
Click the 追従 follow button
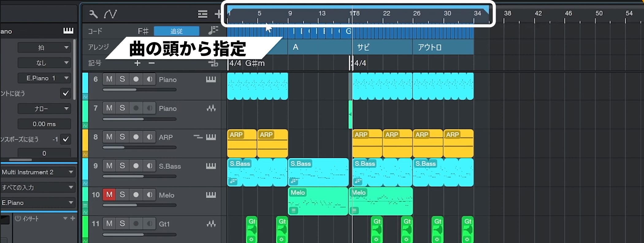(x=176, y=31)
